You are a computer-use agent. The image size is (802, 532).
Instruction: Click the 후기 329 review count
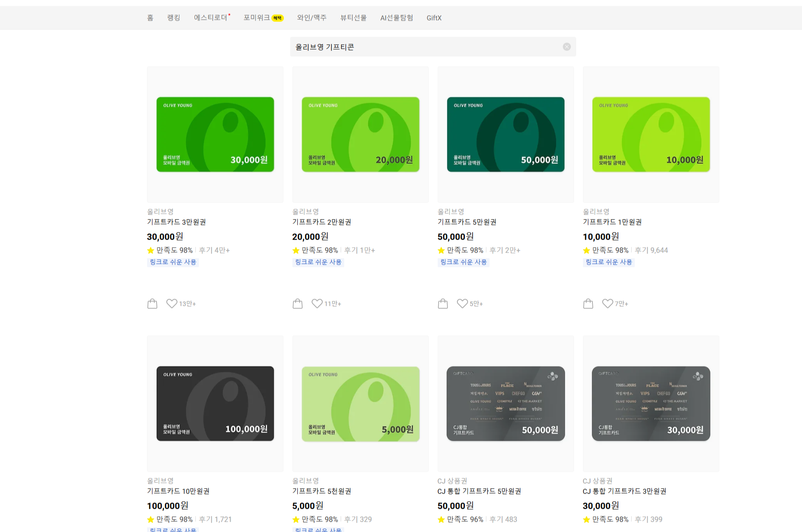tap(358, 519)
